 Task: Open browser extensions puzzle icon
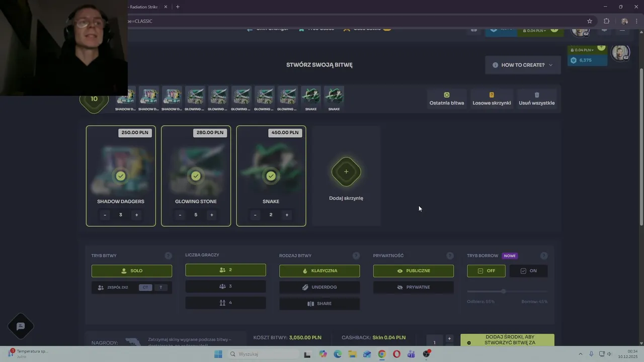pyautogui.click(x=606, y=21)
